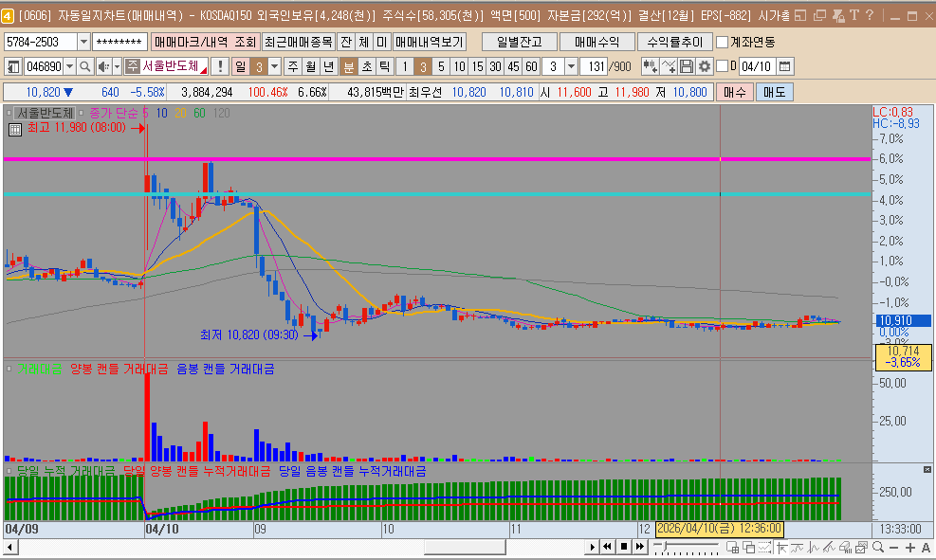Save chart with floppy disk icon

[687, 66]
